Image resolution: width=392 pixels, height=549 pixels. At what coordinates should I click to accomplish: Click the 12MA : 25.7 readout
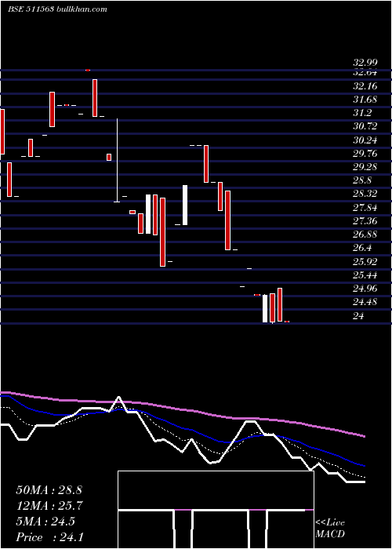coord(49,506)
